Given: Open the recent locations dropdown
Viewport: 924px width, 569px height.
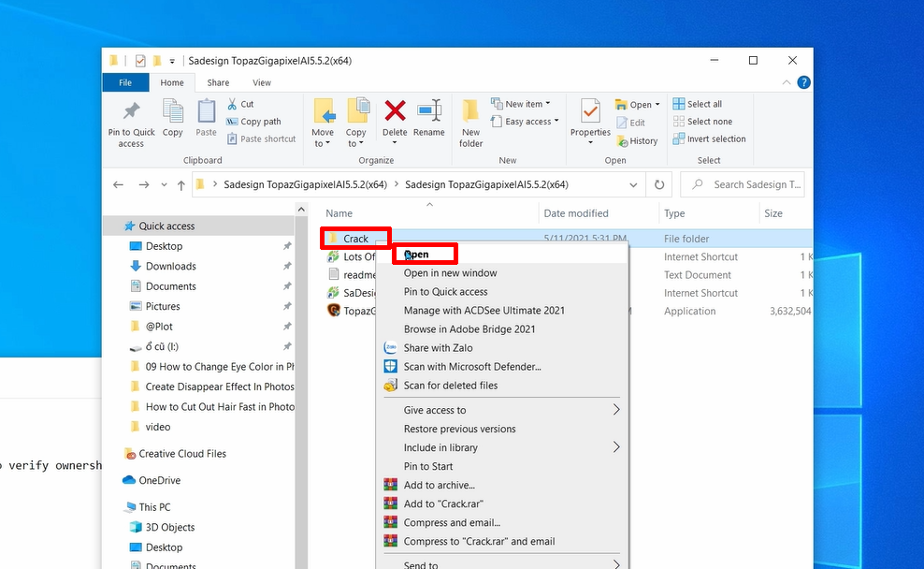Looking at the screenshot, I should [x=164, y=184].
